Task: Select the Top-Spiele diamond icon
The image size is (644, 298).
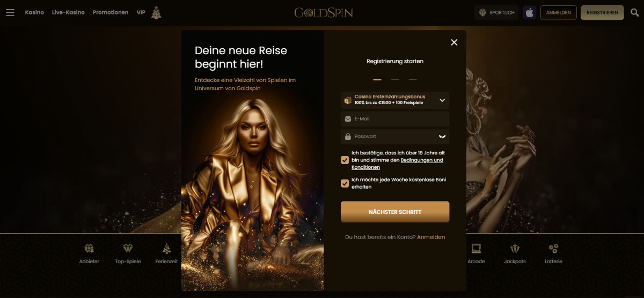Action: click(128, 248)
